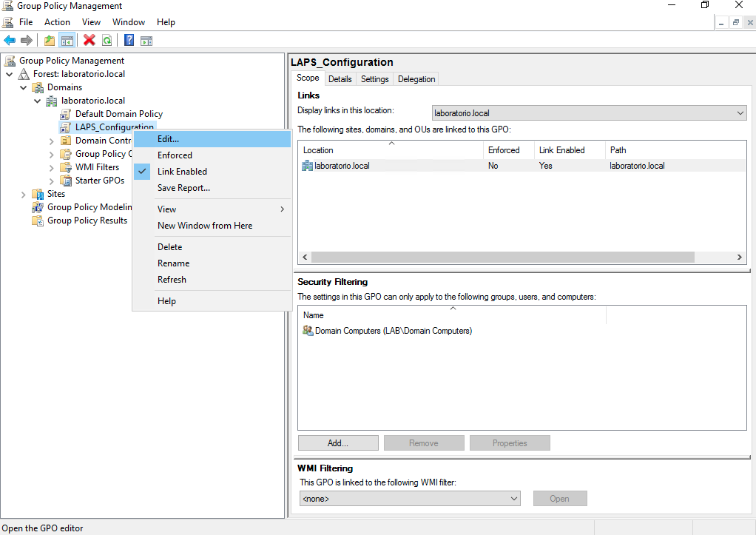Choose Rename in the context menu

[212, 263]
